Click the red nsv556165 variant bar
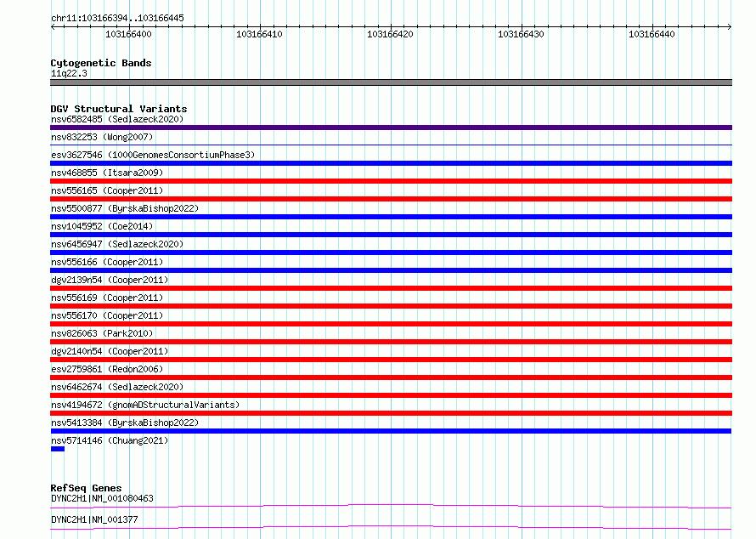The image size is (756, 539). click(x=391, y=199)
